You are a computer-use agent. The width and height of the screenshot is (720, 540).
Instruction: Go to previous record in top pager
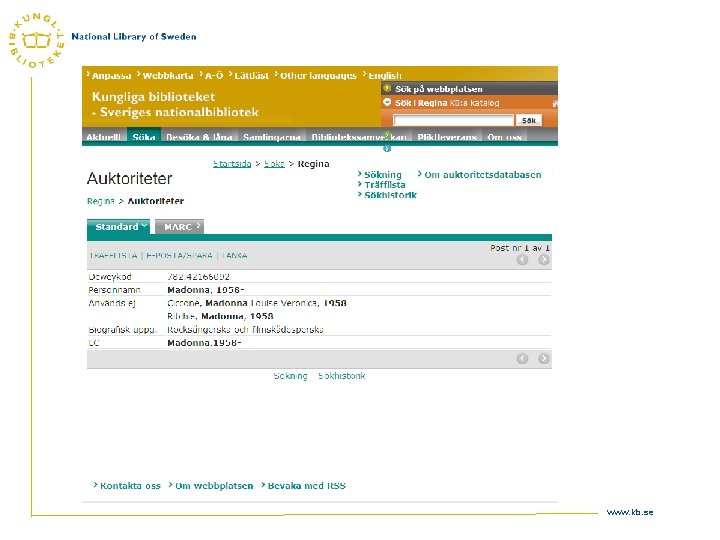522,260
